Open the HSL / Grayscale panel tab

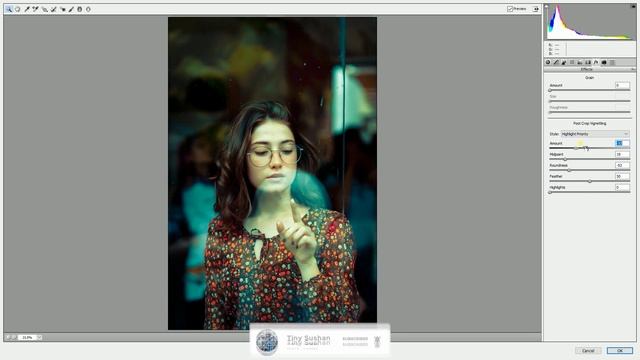pos(572,62)
